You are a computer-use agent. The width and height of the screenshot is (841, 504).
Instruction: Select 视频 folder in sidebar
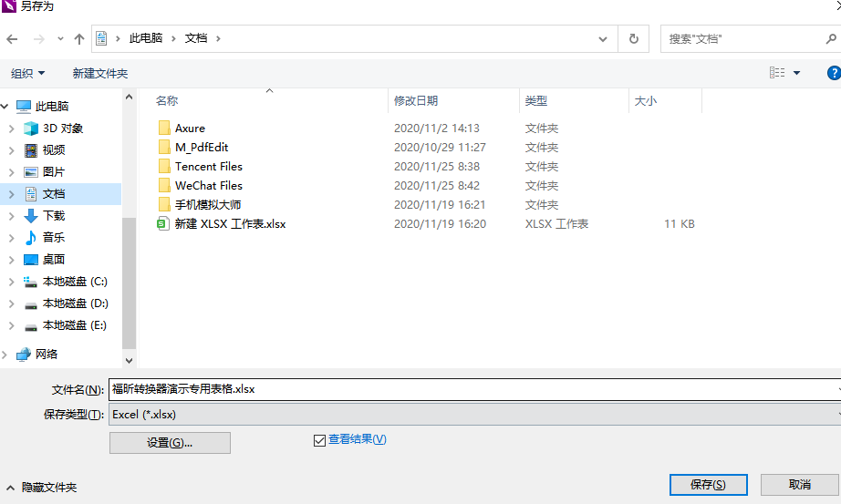54,150
